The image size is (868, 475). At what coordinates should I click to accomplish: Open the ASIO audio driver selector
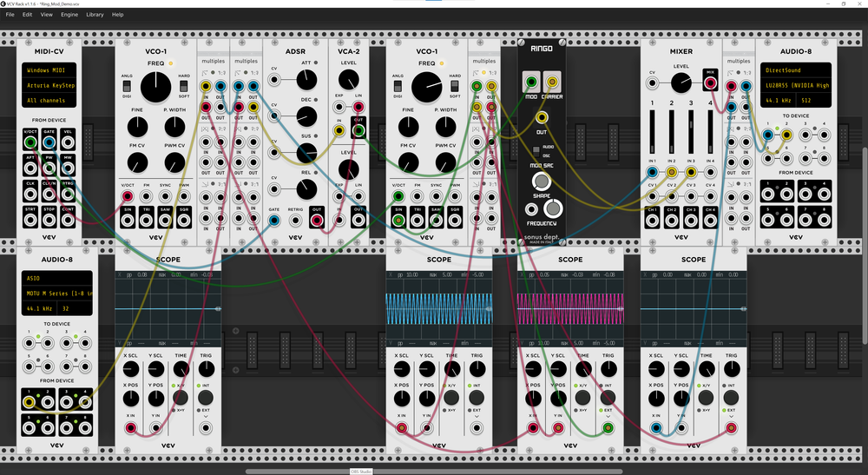point(57,279)
